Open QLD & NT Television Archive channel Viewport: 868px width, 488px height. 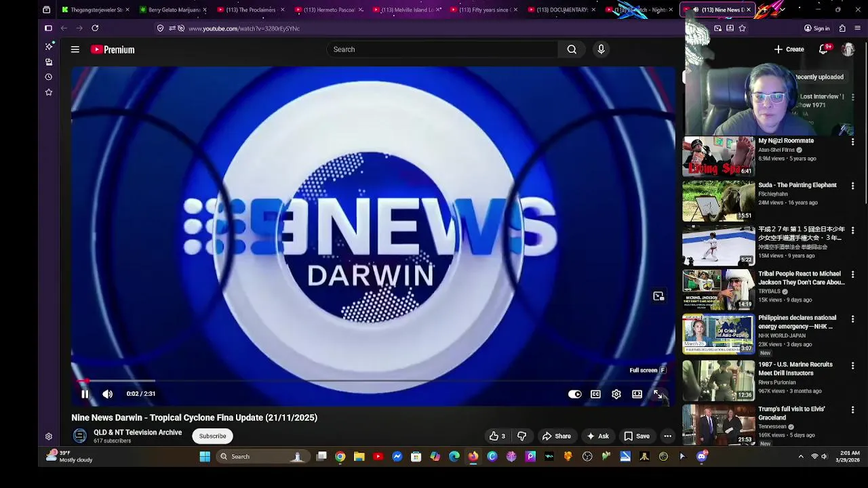click(138, 432)
